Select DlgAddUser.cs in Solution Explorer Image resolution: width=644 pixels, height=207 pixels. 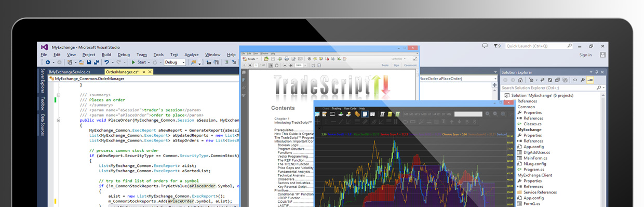(x=536, y=152)
